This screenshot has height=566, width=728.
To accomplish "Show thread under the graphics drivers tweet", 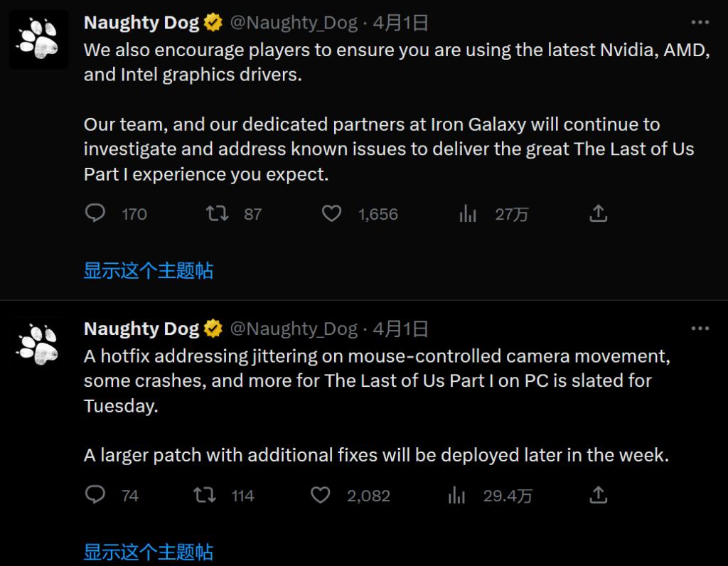I will [x=148, y=270].
